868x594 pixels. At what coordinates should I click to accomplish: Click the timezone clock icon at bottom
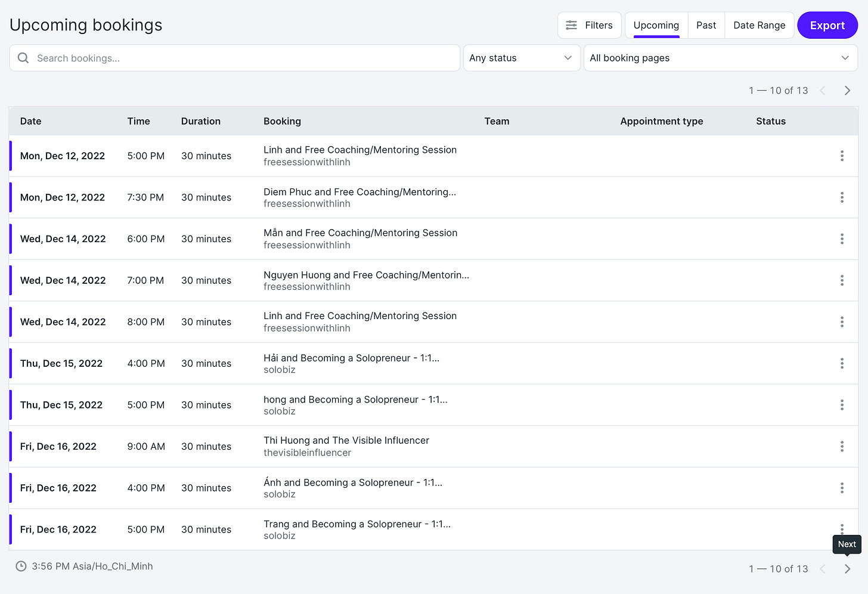[21, 566]
